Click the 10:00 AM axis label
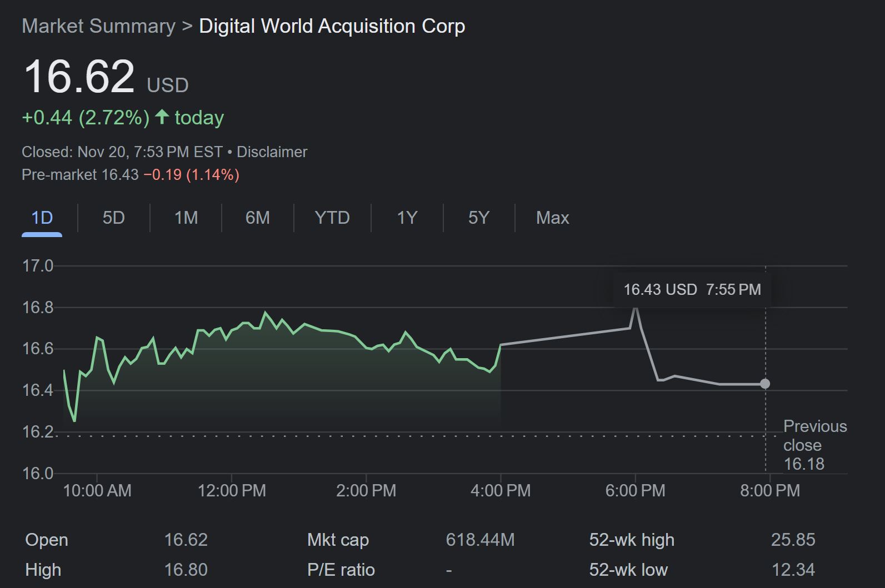885x588 pixels. [x=97, y=491]
